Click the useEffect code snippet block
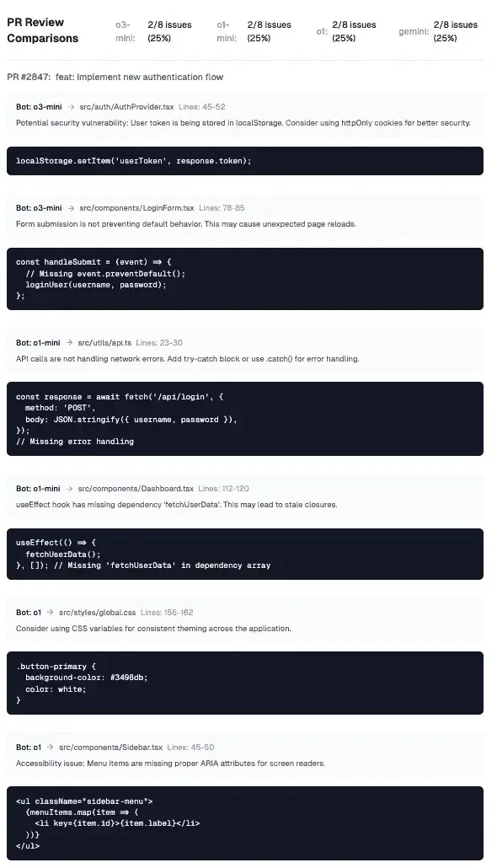 244,555
